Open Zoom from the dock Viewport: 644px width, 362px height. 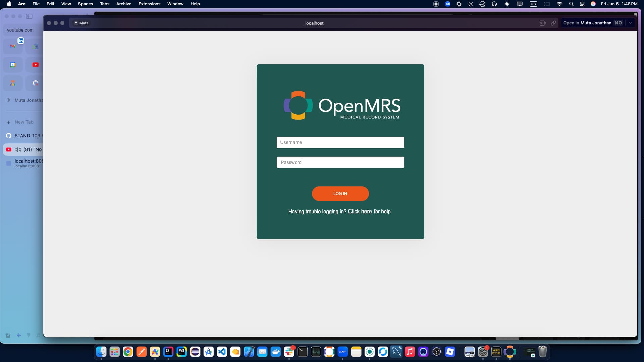343,352
